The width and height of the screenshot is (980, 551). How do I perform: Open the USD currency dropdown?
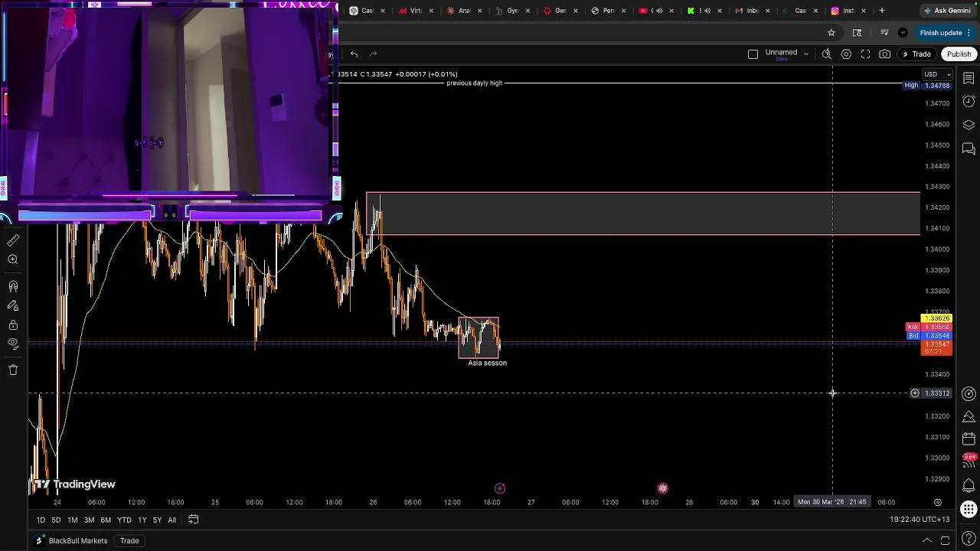pos(936,74)
